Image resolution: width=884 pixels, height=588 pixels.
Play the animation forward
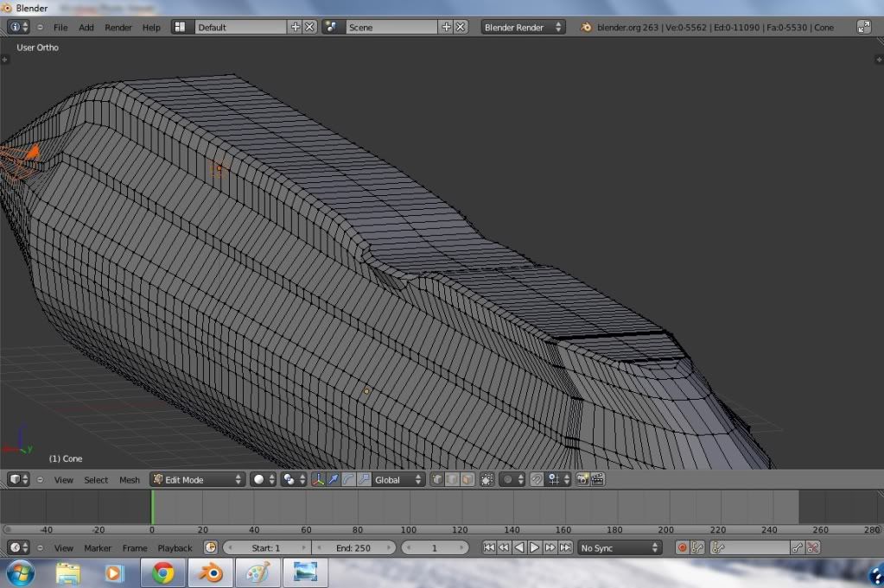534,547
